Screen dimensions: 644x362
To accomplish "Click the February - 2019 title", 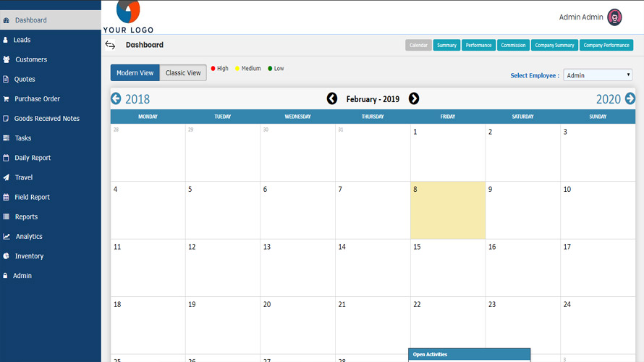I will (x=373, y=99).
